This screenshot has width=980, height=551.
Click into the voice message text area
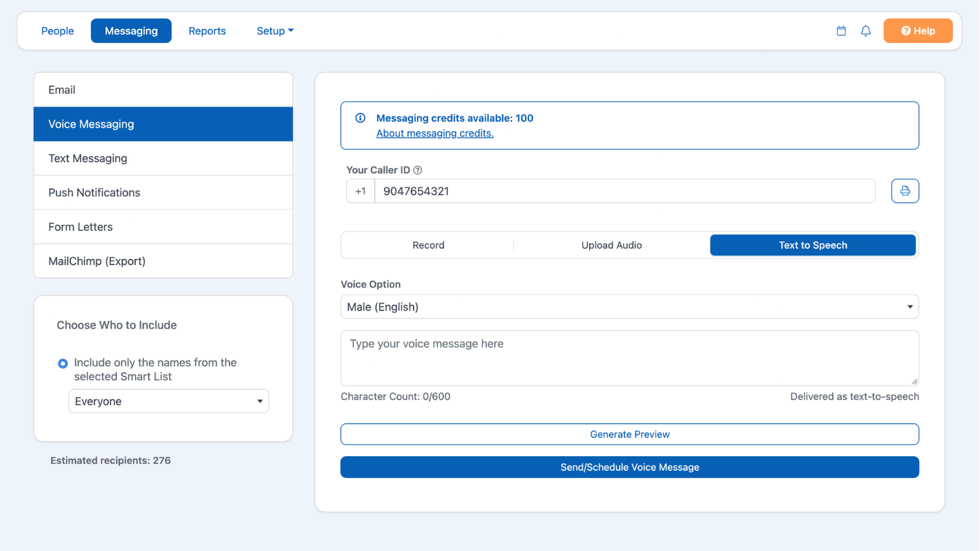pos(630,358)
